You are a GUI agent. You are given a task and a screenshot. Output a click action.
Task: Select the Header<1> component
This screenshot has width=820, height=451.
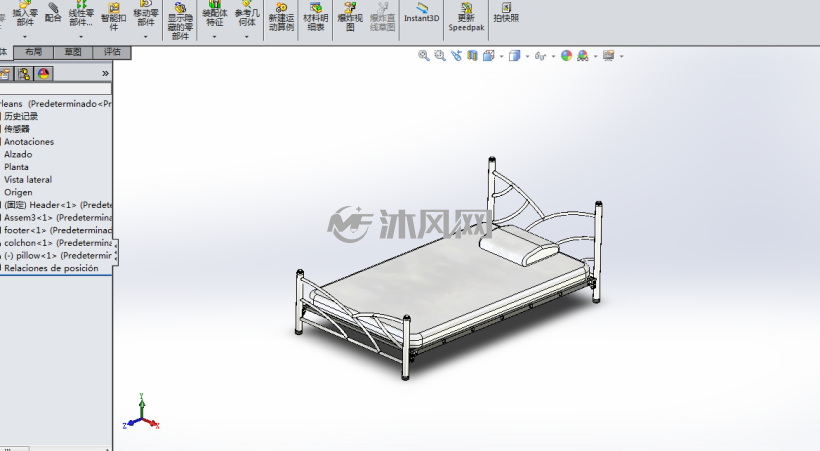coord(56,205)
